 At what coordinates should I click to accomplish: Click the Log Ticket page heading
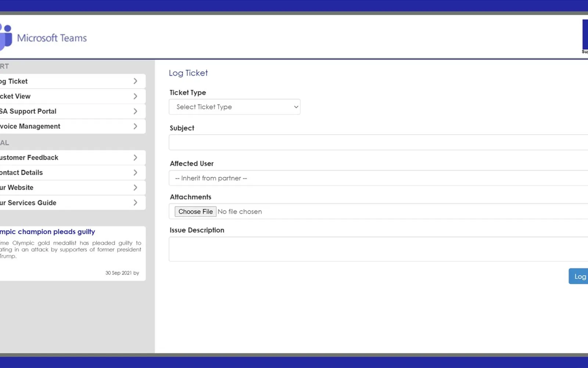click(189, 73)
